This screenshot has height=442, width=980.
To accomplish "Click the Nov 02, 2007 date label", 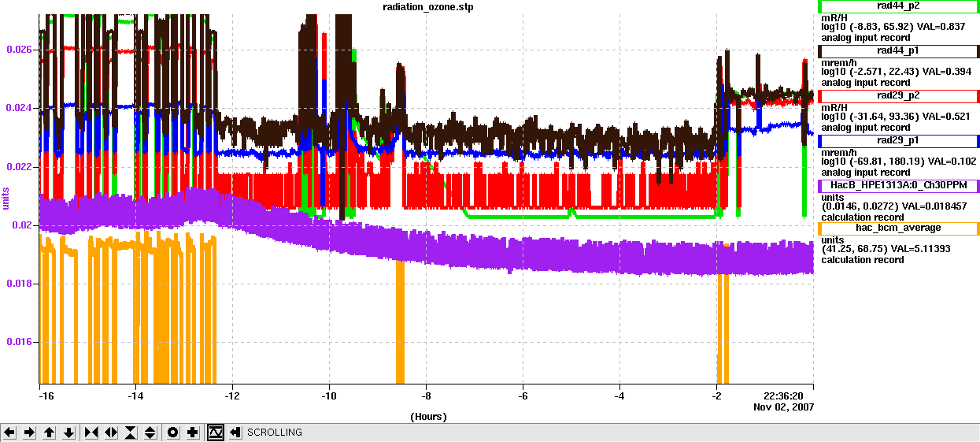I will click(x=784, y=407).
